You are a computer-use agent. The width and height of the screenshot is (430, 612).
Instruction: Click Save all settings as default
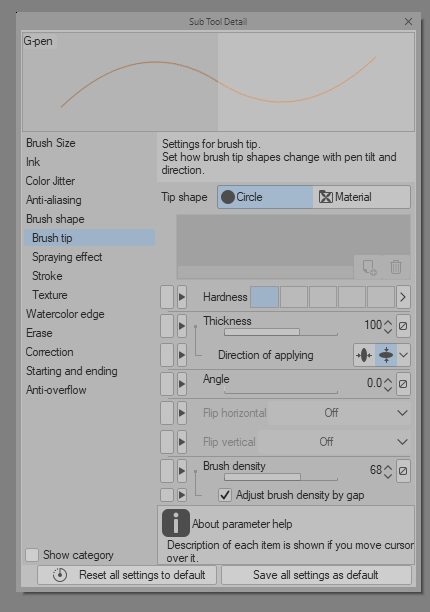pyautogui.click(x=316, y=575)
